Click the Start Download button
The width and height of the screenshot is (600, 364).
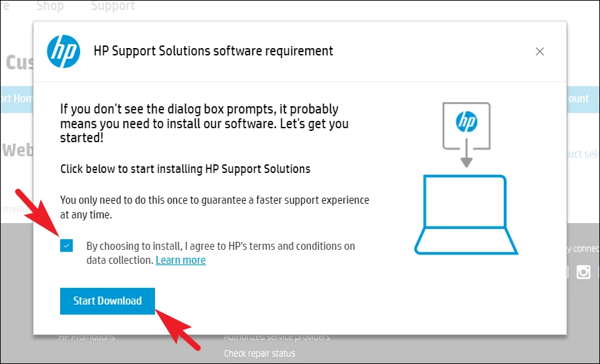108,301
